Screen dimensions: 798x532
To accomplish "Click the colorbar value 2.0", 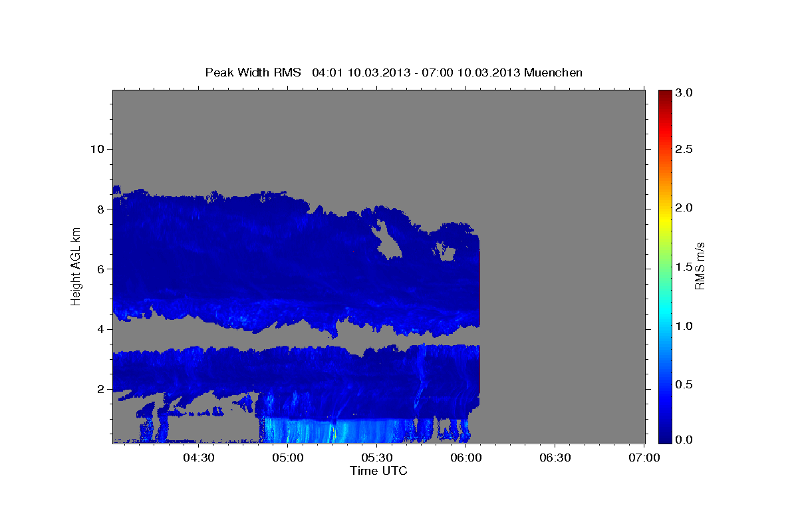I will click(684, 207).
